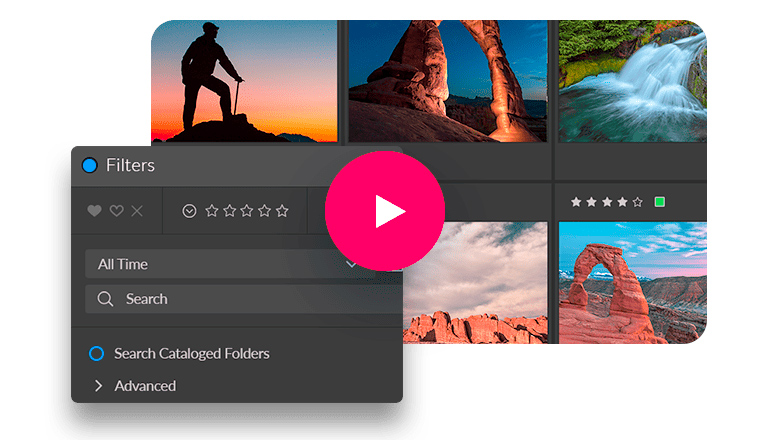This screenshot has width=770, height=440.
Task: Click the green color label swatch
Action: [x=659, y=202]
